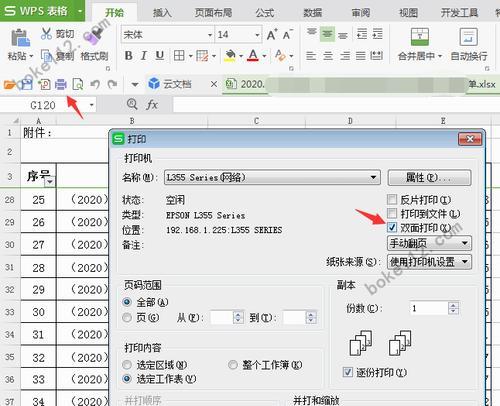The width and height of the screenshot is (500, 406).
Task: Click the Paste icon
Action: 20,37
